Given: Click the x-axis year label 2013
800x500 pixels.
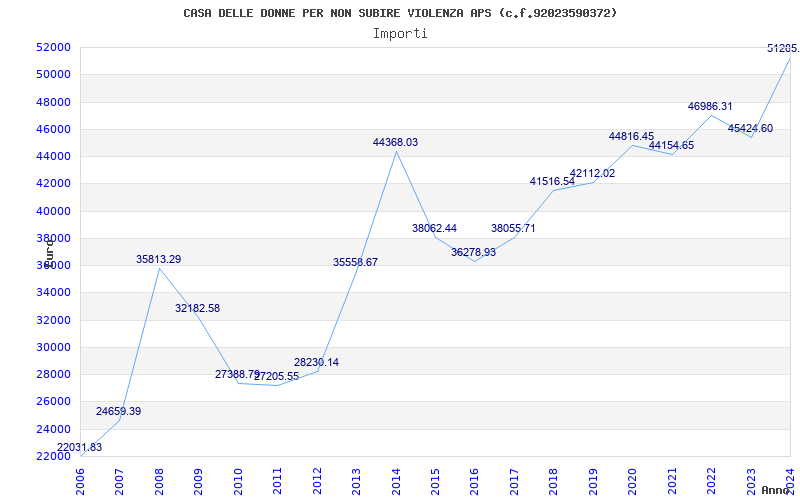Looking at the screenshot, I should coord(356,482).
